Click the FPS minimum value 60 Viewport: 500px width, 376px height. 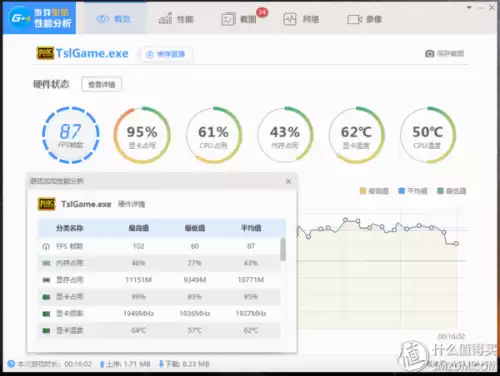click(195, 246)
